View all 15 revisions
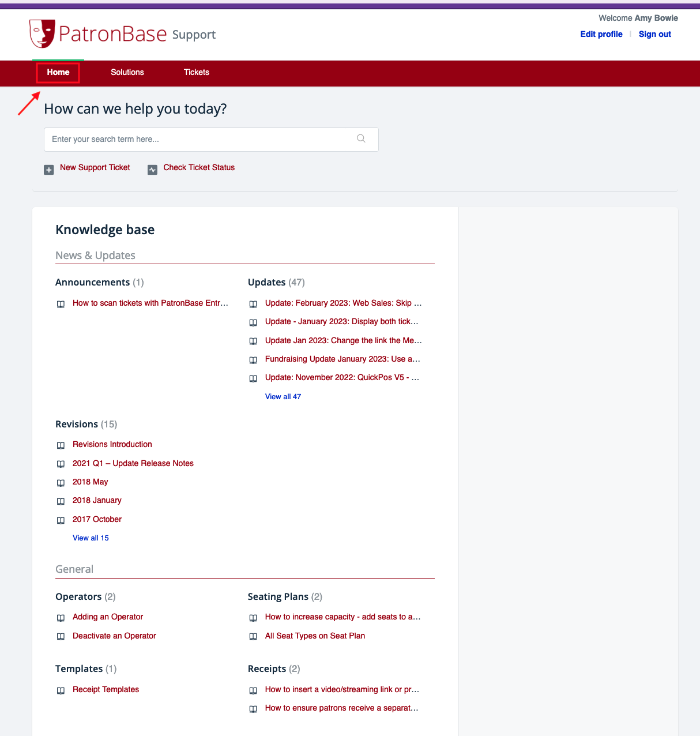 pos(91,538)
